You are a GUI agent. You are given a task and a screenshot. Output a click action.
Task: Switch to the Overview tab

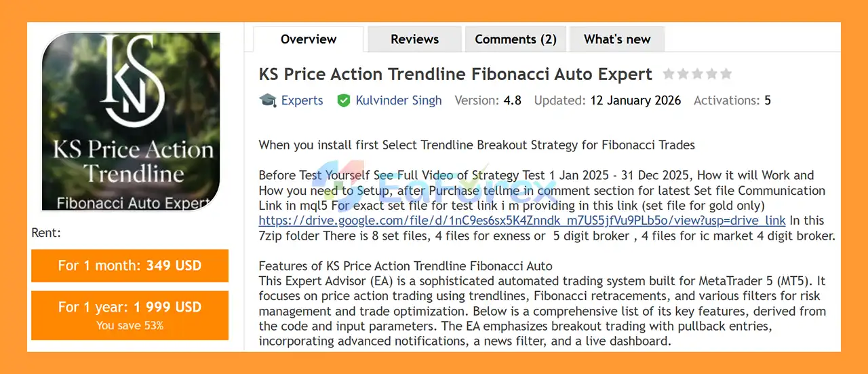[309, 39]
